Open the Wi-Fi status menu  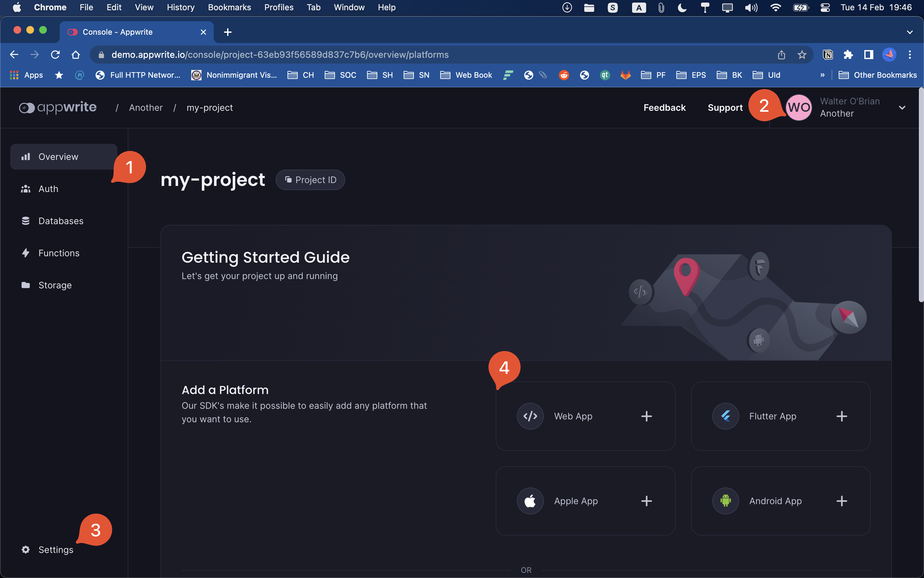(x=775, y=7)
